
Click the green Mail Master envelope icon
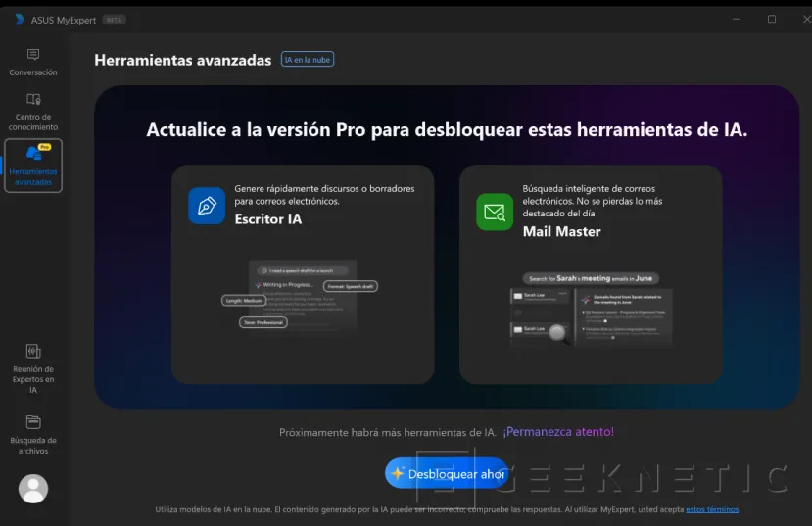pyautogui.click(x=495, y=212)
